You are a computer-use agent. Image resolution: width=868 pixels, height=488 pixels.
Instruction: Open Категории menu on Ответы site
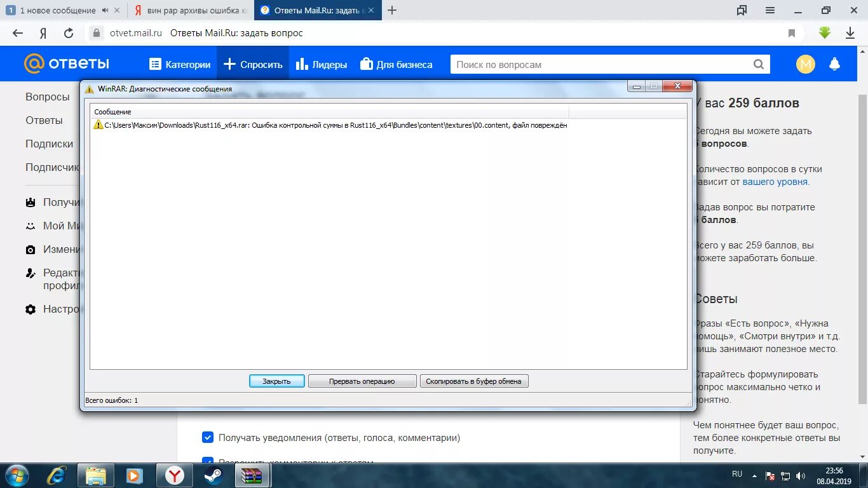click(x=180, y=64)
